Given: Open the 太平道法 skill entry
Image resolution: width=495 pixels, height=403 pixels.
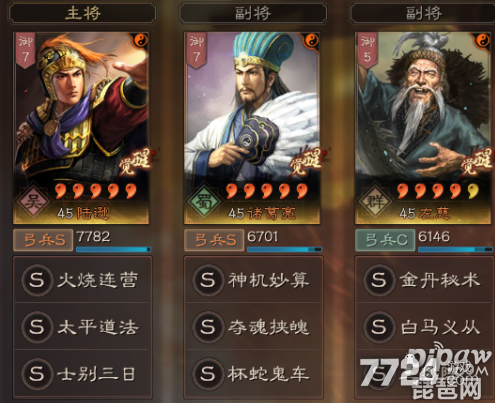Looking at the screenshot, I should (82, 326).
